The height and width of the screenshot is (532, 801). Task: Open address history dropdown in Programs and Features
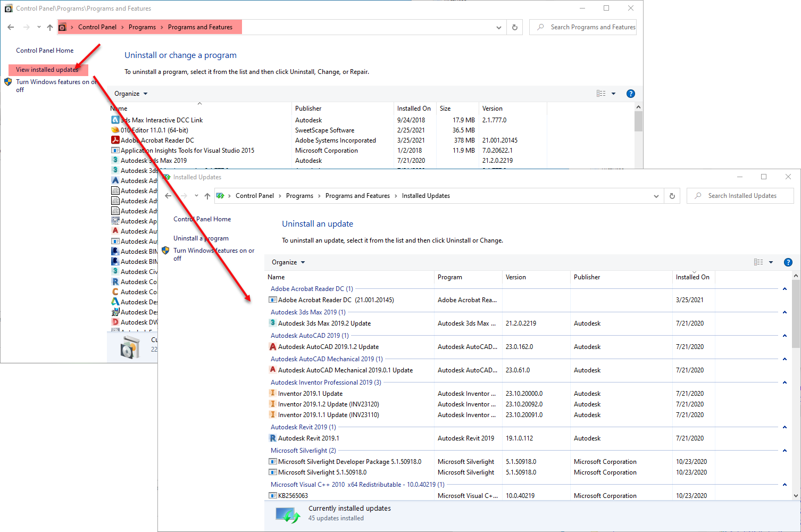pyautogui.click(x=498, y=27)
